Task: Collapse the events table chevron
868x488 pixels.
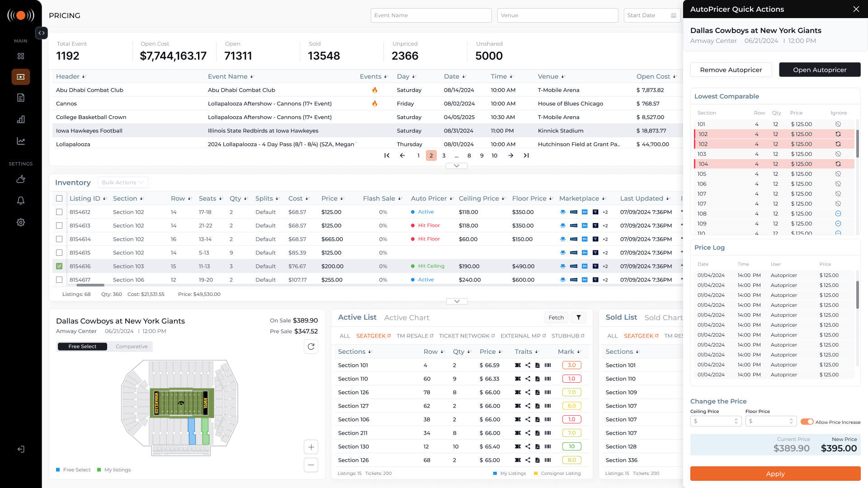Action: coord(457,166)
